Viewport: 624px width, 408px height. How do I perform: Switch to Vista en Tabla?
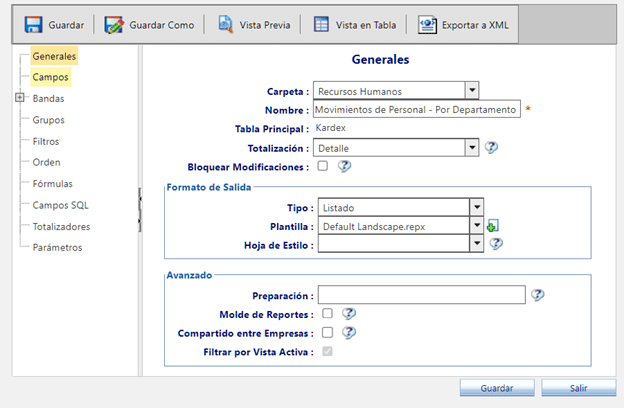click(321, 24)
